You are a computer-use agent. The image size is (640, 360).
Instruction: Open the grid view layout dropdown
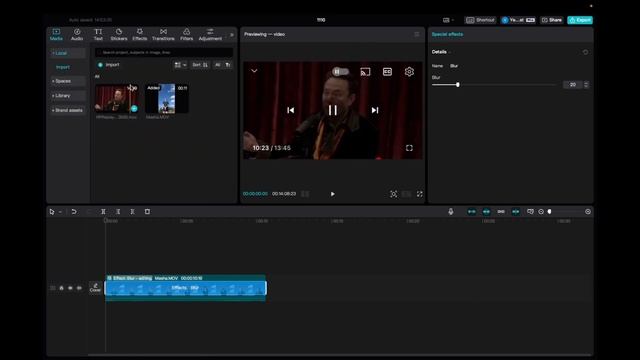click(180, 65)
